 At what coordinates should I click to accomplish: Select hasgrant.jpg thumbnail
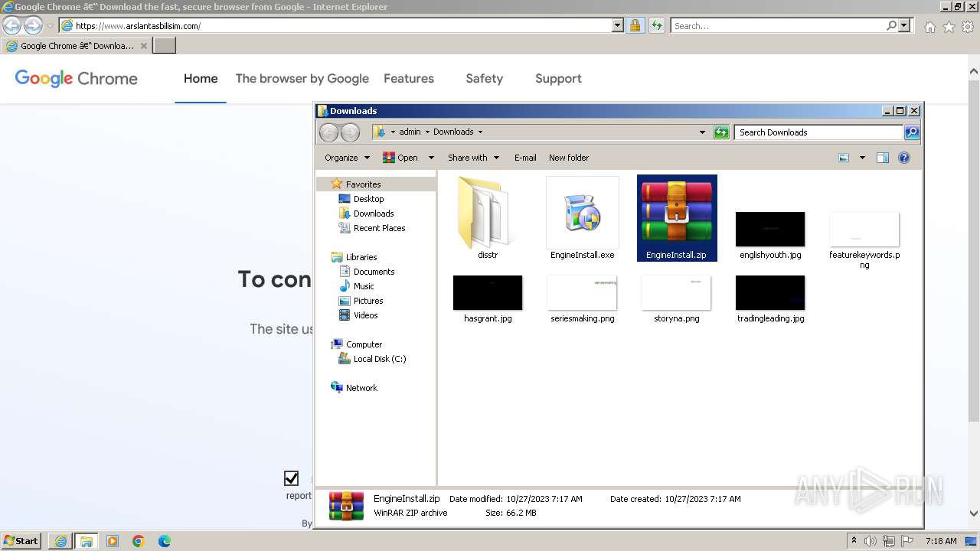click(x=488, y=292)
